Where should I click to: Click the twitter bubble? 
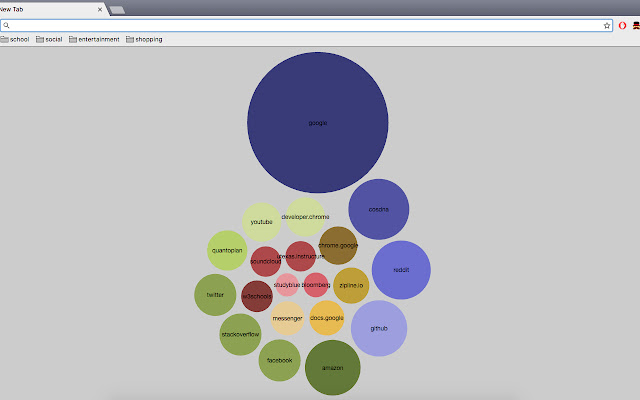[215, 295]
